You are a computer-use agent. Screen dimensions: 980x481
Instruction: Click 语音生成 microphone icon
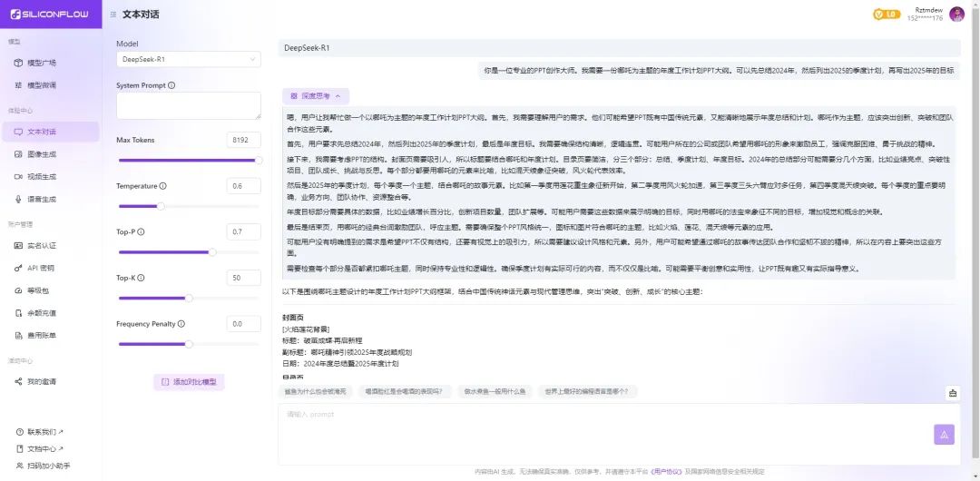[18, 200]
